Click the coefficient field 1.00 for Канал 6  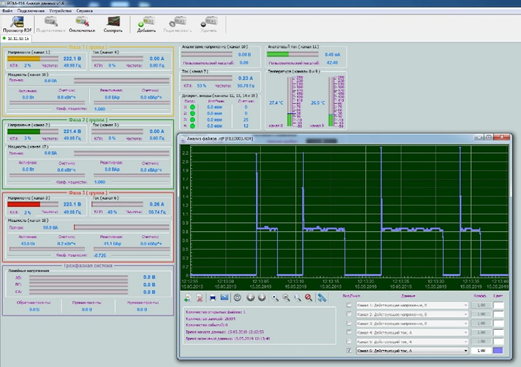(x=481, y=350)
